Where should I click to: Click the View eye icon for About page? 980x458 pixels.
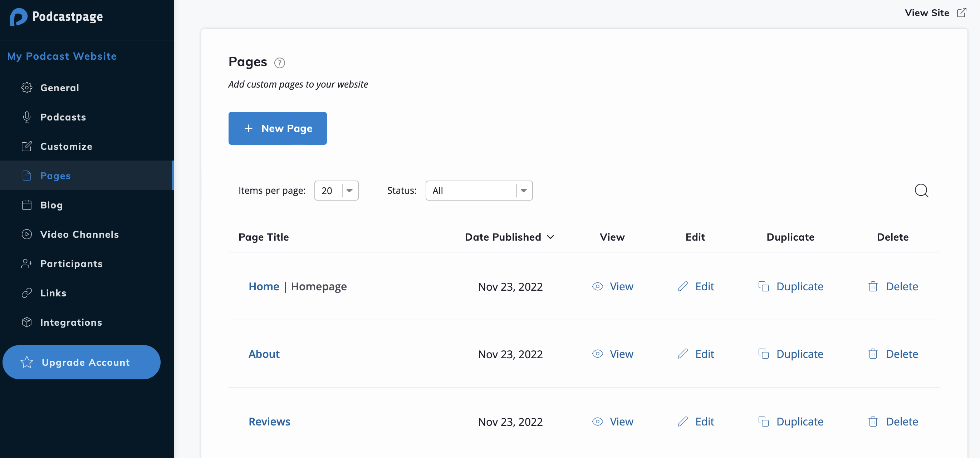coord(597,354)
